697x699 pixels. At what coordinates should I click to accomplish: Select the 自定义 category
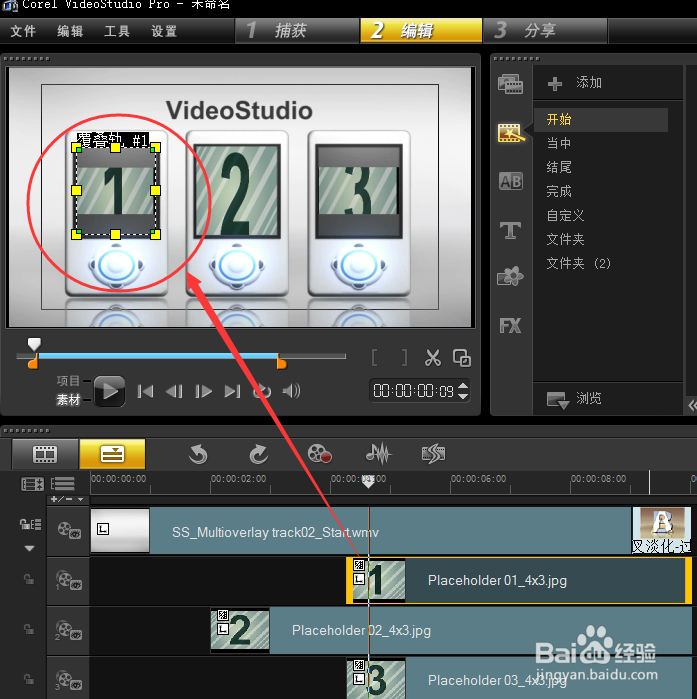coord(565,215)
